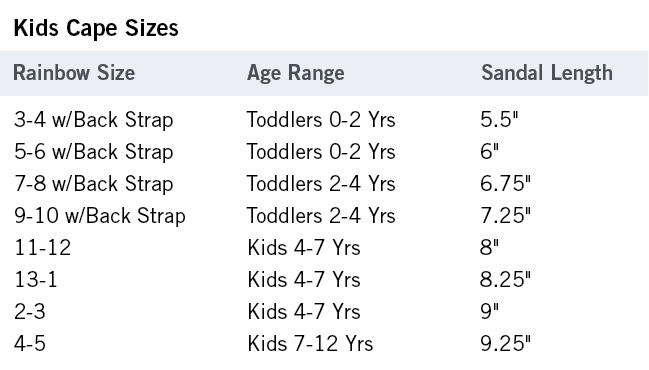
Task: Click Toddlers 0-2 Yrs in the 3-4 row
Action: click(321, 120)
